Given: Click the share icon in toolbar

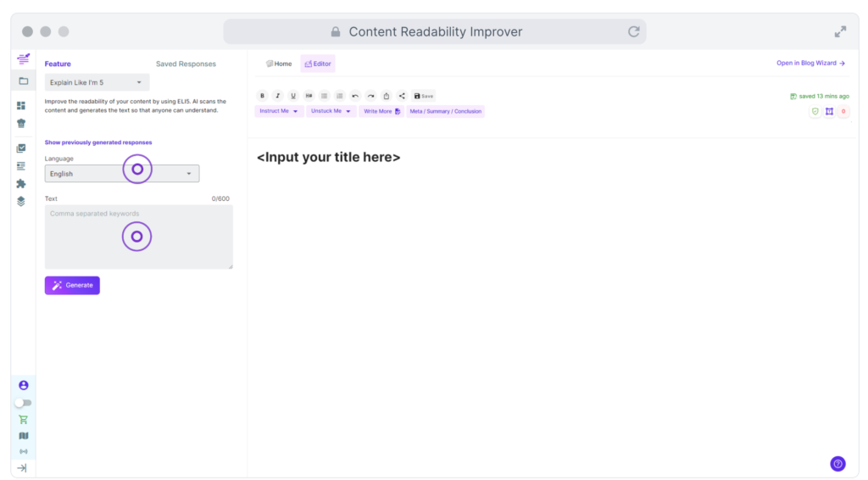Looking at the screenshot, I should click(402, 96).
